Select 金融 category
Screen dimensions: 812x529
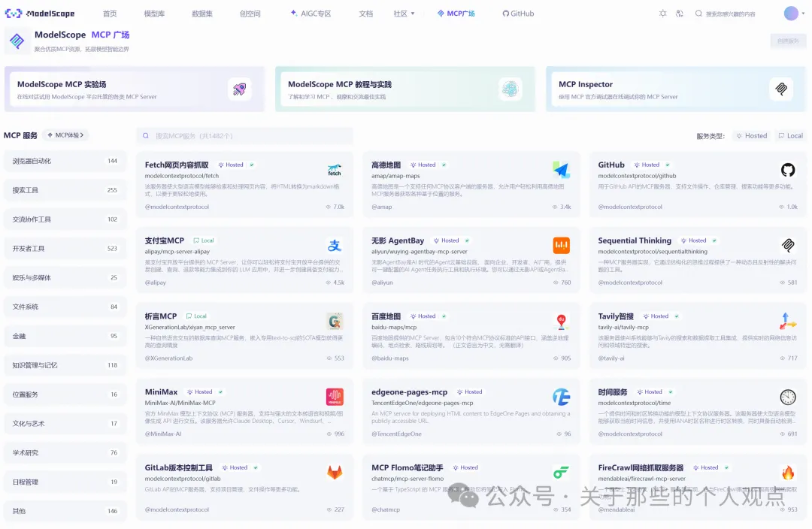click(65, 336)
